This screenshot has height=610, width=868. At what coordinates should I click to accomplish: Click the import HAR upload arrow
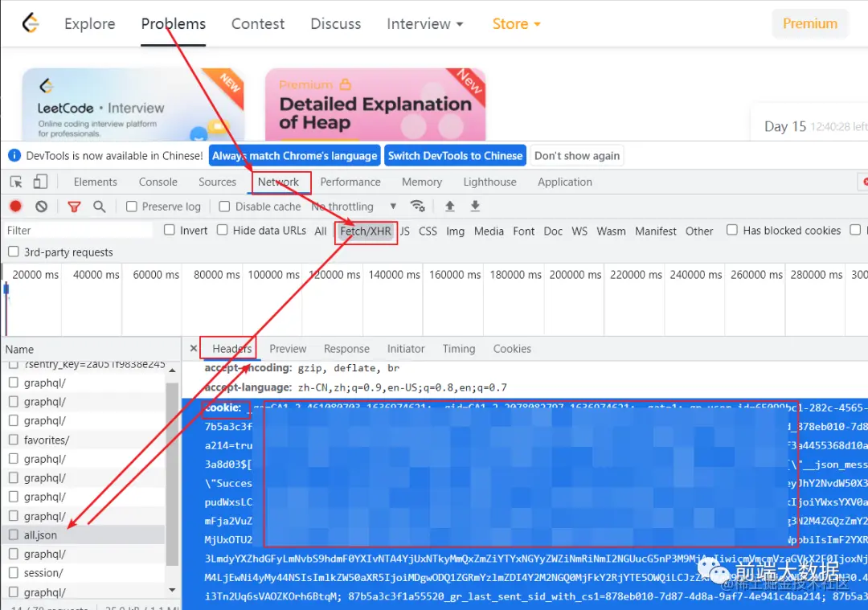449,206
